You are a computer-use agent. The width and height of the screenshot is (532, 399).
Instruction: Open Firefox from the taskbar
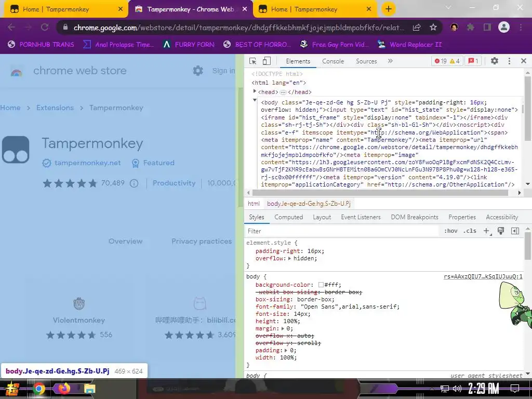point(64,389)
